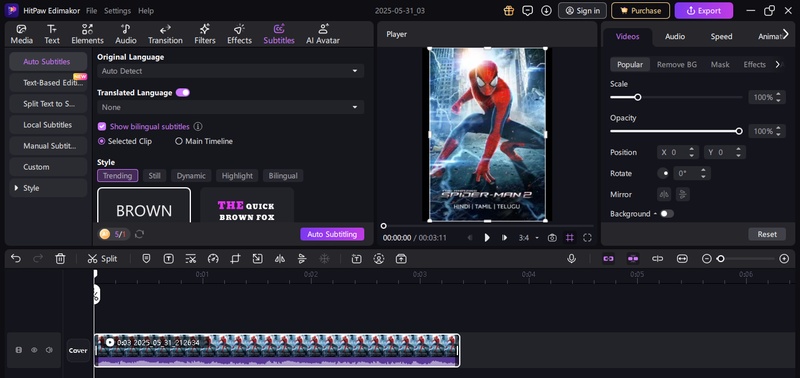Split the clip with the scissors tool
The width and height of the screenshot is (800, 378).
tap(102, 259)
